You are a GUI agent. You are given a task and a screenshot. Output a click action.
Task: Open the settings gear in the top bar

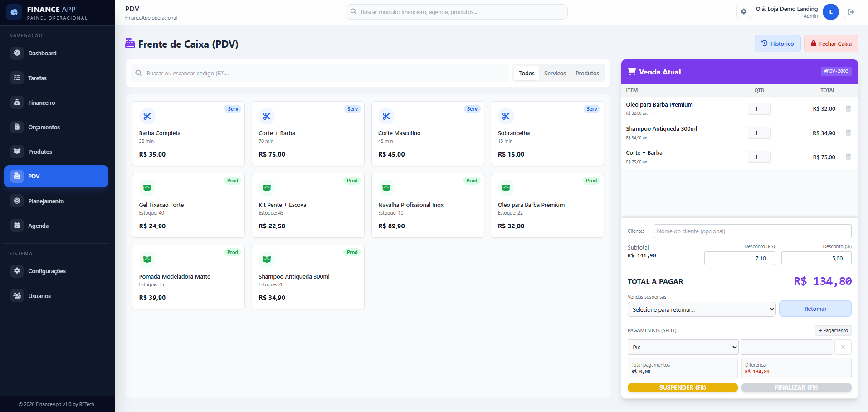(744, 12)
